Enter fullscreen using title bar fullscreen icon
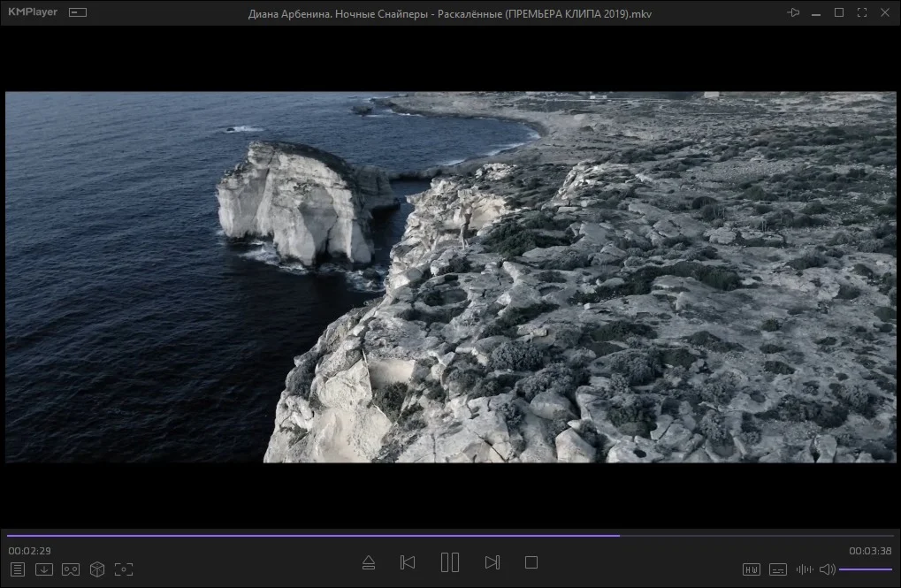 (x=862, y=12)
